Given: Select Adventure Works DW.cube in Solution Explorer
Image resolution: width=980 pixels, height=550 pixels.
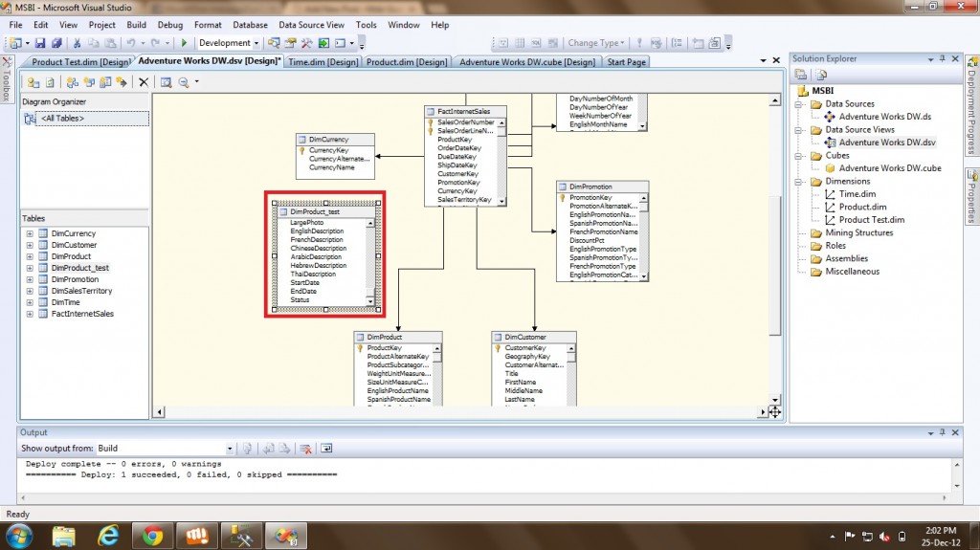Looking at the screenshot, I should [889, 168].
